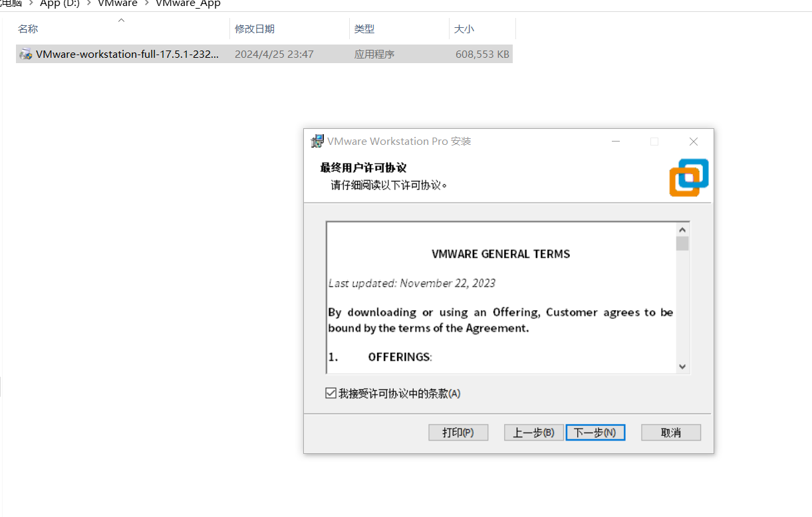
Task: Click the 1. OFFERINGS: section heading
Action: [x=380, y=357]
